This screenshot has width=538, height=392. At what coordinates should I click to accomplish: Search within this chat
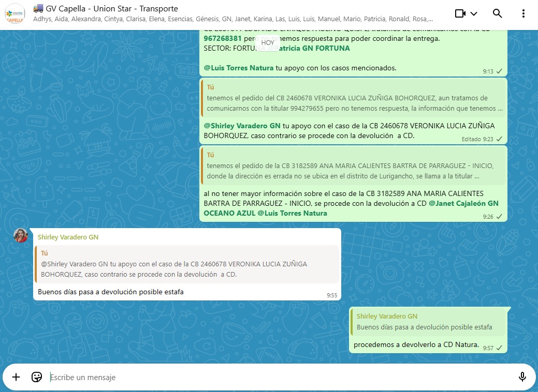point(498,13)
